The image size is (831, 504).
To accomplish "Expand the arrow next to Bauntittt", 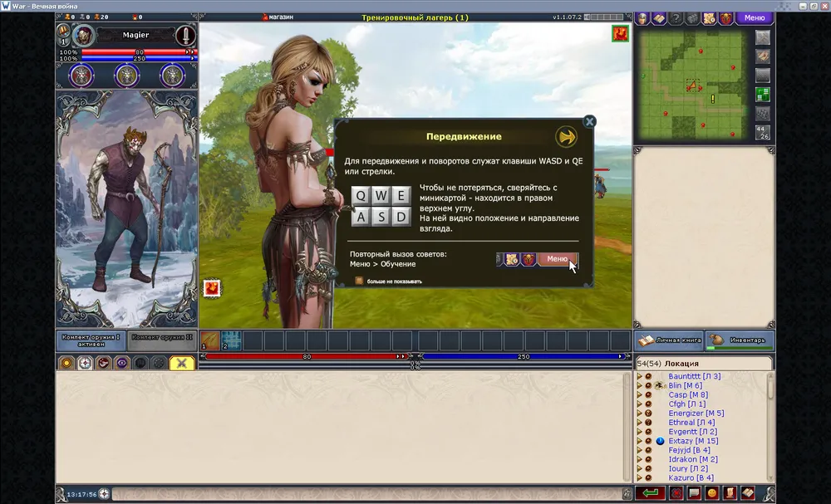I will tap(639, 376).
